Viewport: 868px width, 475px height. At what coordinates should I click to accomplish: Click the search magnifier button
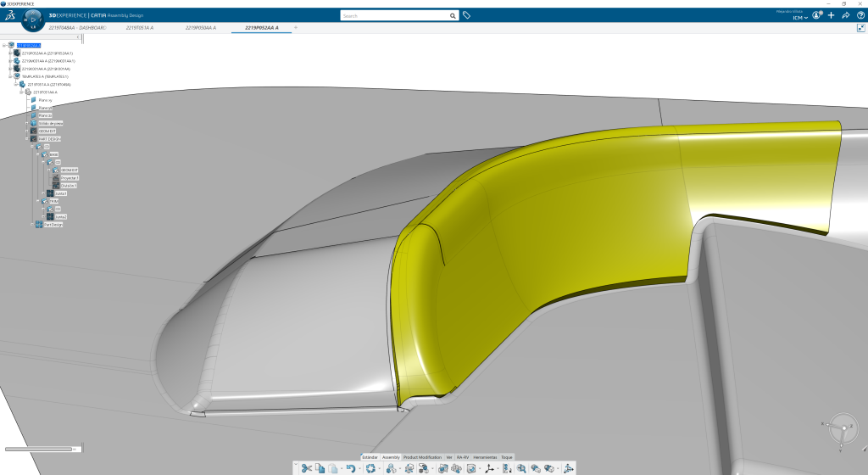[x=453, y=15]
